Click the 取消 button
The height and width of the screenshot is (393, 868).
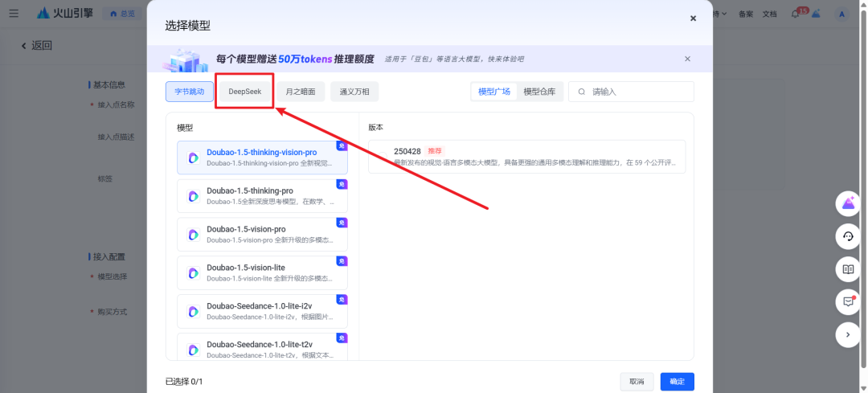637,382
